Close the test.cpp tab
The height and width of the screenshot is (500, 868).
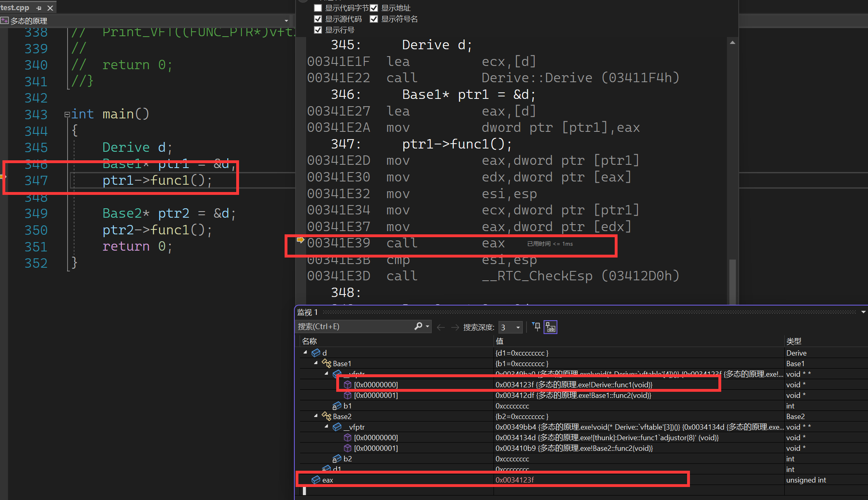tap(50, 8)
